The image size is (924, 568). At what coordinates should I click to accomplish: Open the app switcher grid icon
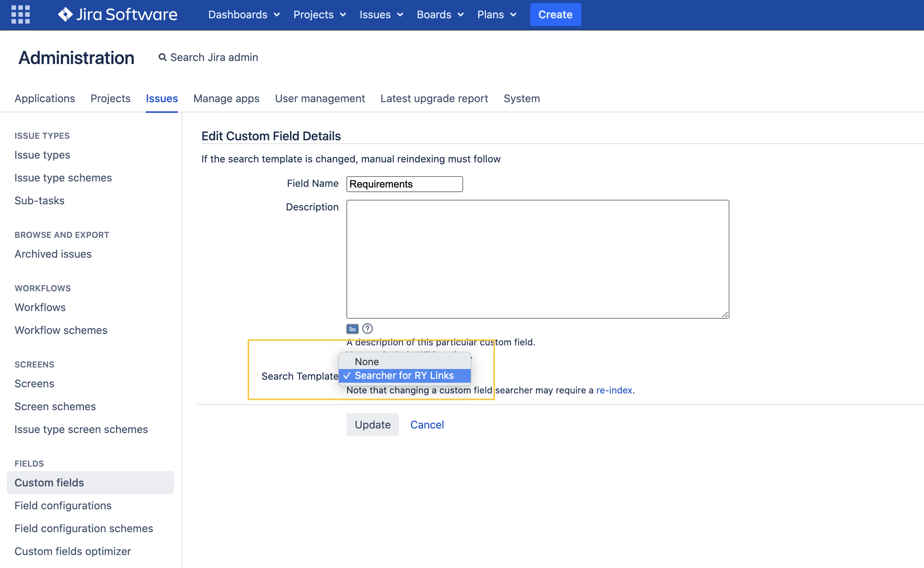point(21,14)
